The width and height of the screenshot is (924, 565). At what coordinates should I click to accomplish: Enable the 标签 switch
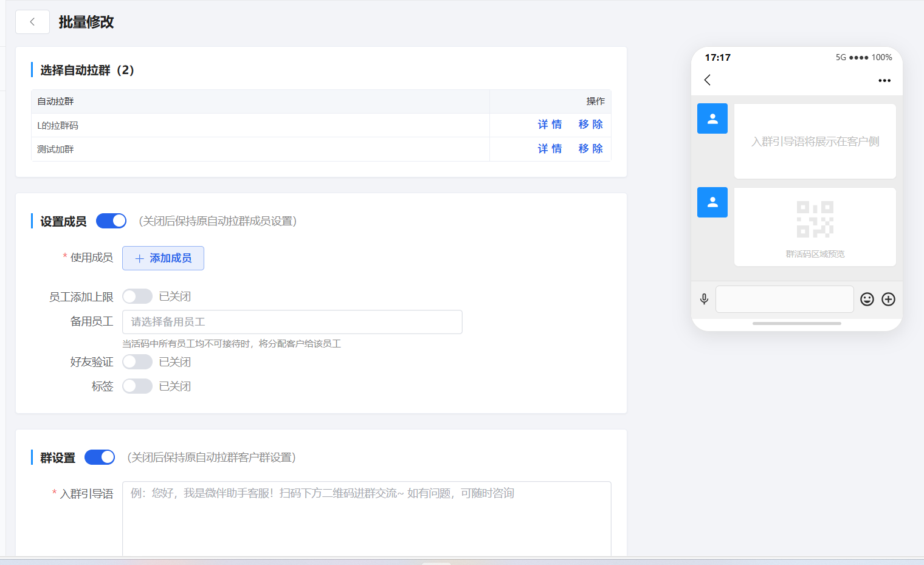click(137, 386)
